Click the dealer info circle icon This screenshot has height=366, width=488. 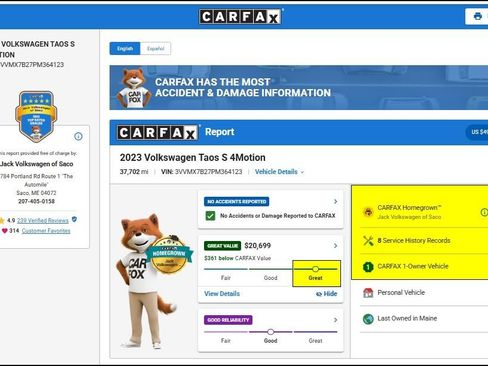click(x=78, y=136)
